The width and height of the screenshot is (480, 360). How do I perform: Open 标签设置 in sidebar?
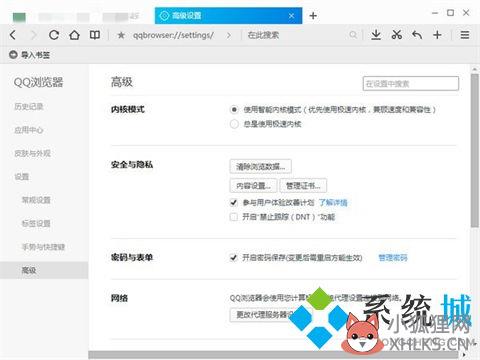click(x=36, y=223)
